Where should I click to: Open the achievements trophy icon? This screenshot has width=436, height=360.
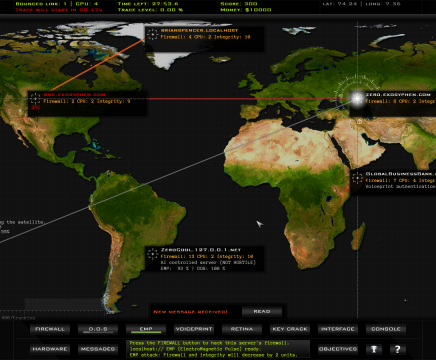tap(374, 349)
